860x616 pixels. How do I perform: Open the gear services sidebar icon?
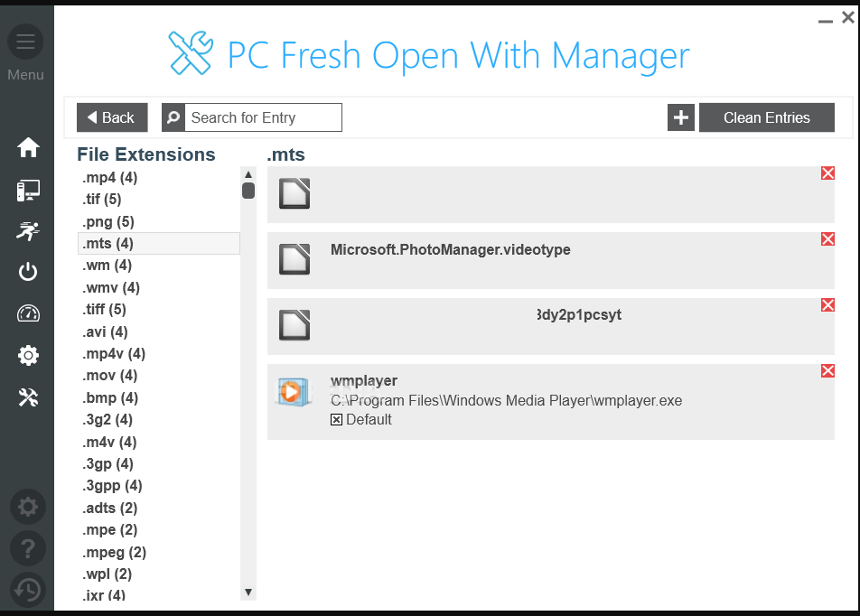point(28,356)
